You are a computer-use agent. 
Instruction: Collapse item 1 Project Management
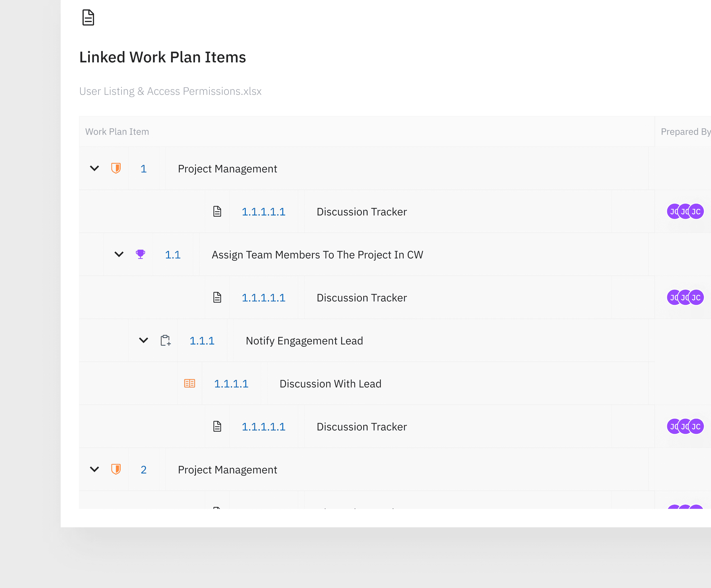pos(95,168)
